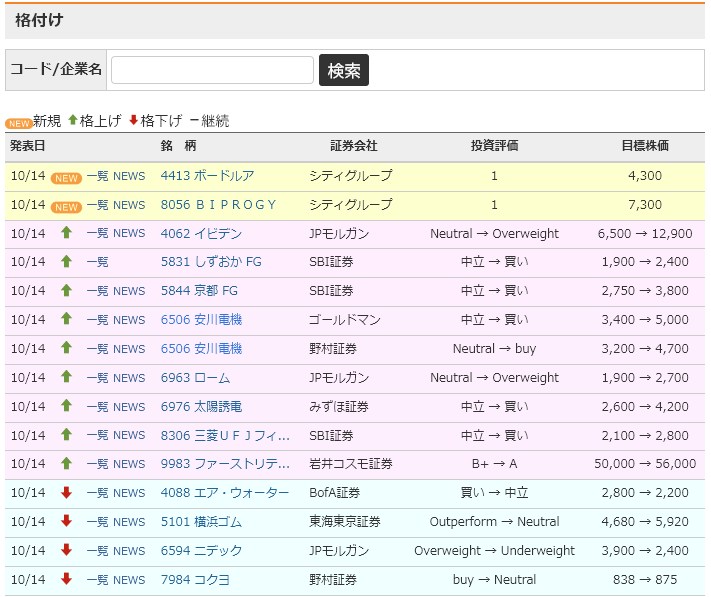Open the 一覧 link for 8056 BIPROGY
711x597 pixels.
coord(97,205)
